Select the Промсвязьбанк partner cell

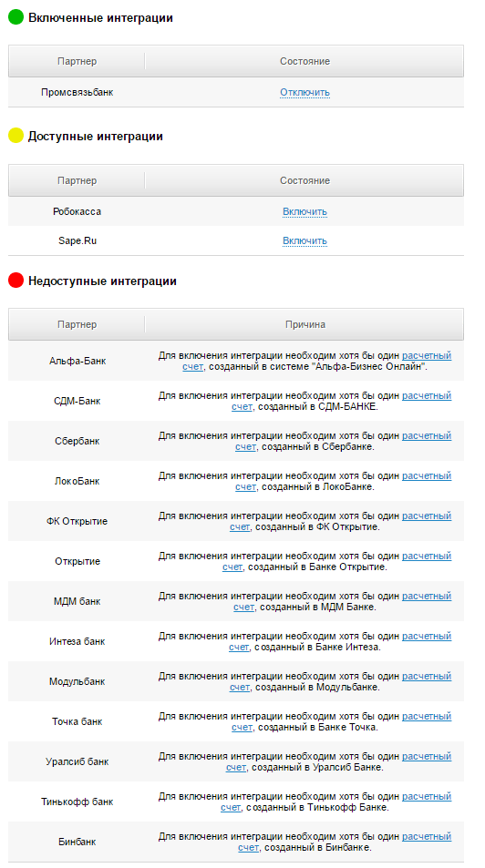[x=77, y=92]
